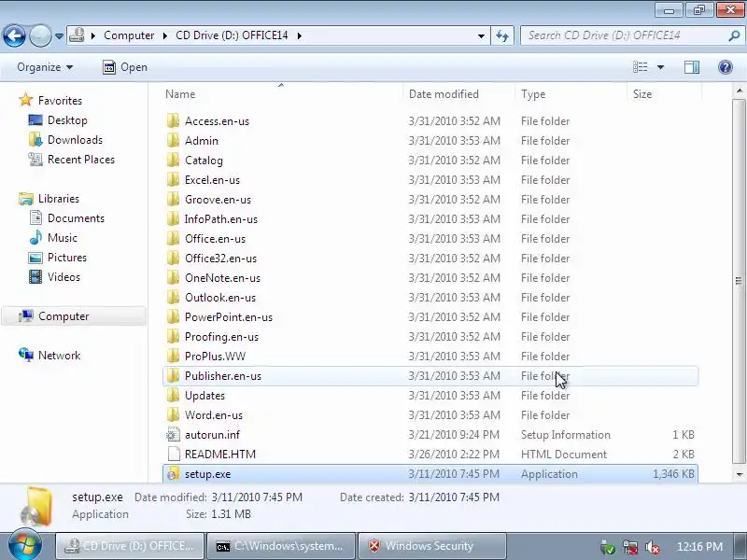Select the autorun.inf file icon

pos(173,434)
